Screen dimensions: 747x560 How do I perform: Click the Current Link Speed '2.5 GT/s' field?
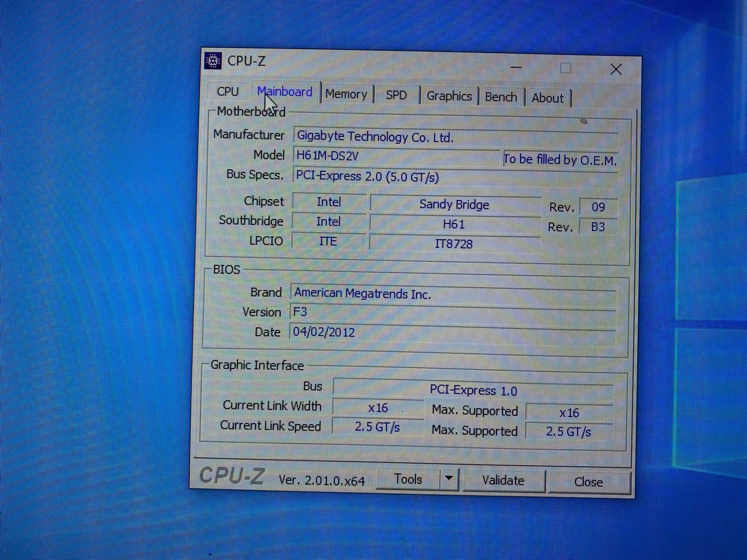pyautogui.click(x=378, y=427)
